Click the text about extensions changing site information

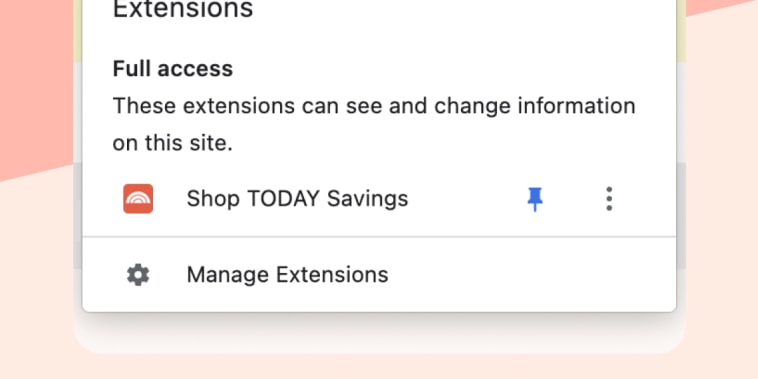pos(374,124)
